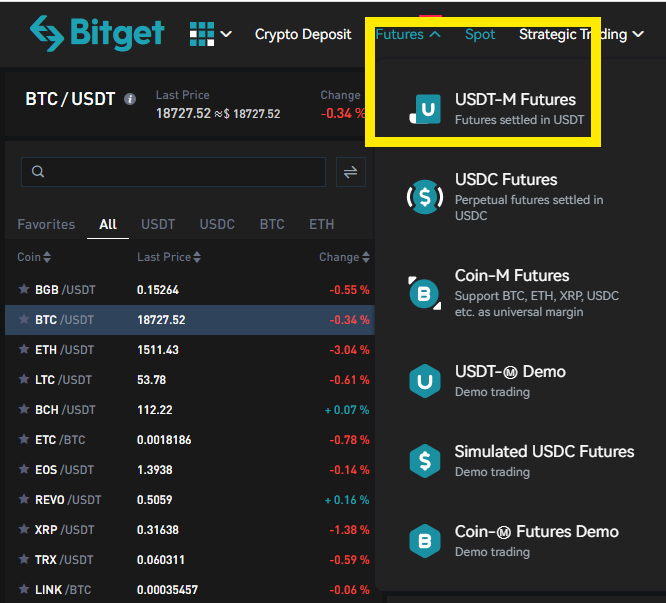Favorite LTC/USDT with star
Viewport: 666px width, 603px height.
click(x=24, y=379)
